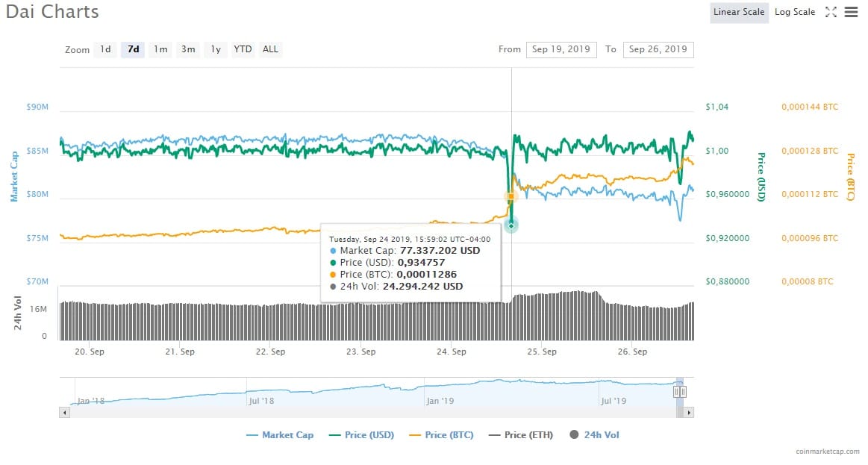
Task: Set zoom to YTD
Action: pos(243,49)
